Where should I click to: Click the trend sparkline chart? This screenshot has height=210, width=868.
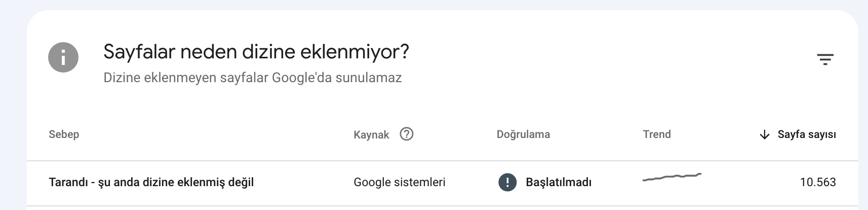pos(672,177)
